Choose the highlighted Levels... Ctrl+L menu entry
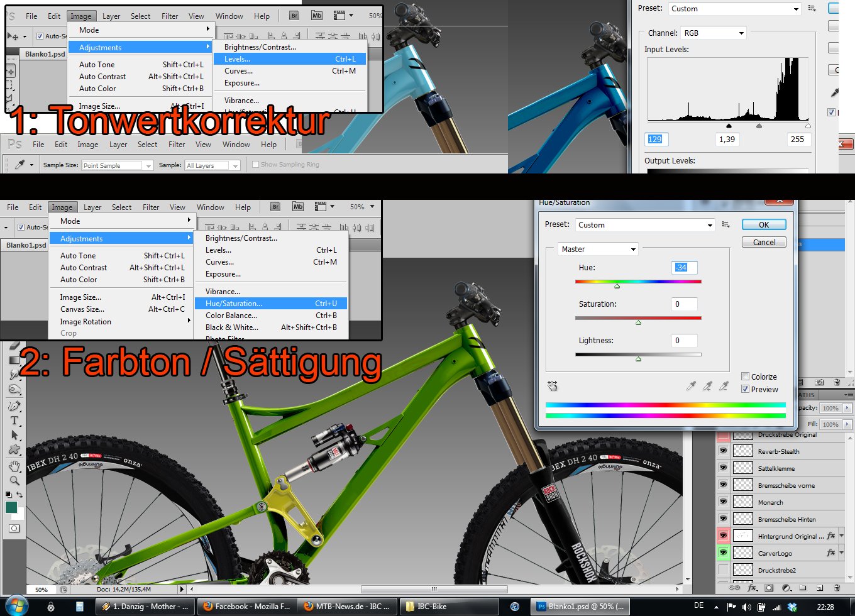855x616 pixels. (x=290, y=59)
